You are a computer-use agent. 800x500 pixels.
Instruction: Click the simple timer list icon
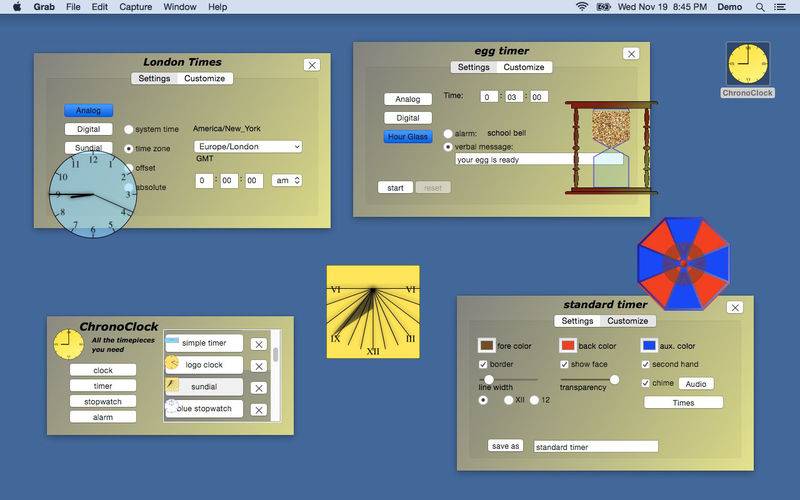click(x=172, y=341)
